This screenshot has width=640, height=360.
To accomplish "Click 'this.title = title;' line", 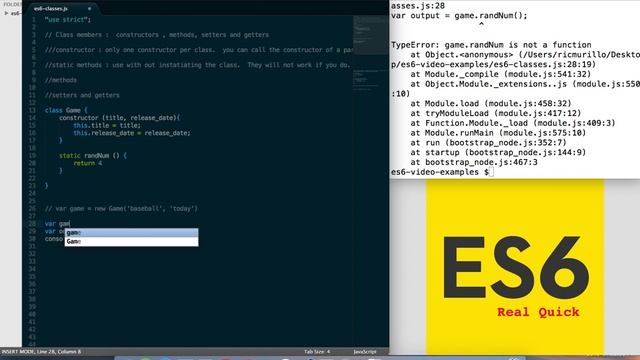I will click(x=107, y=125).
